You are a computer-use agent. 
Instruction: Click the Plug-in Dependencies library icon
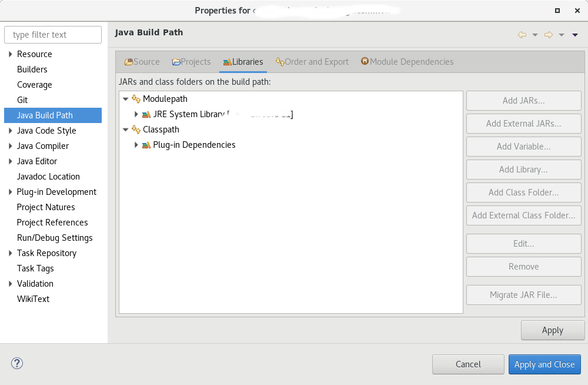pos(146,145)
